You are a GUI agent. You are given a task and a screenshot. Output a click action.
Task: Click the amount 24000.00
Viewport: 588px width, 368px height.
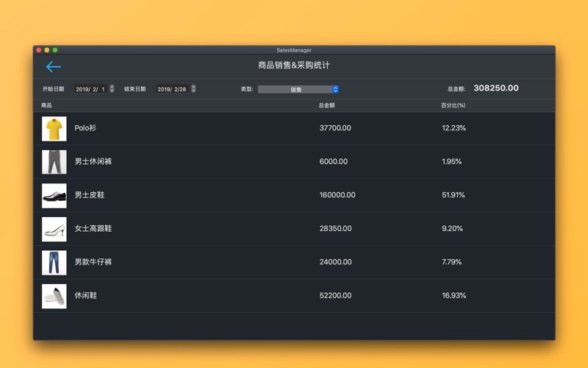pyautogui.click(x=335, y=262)
